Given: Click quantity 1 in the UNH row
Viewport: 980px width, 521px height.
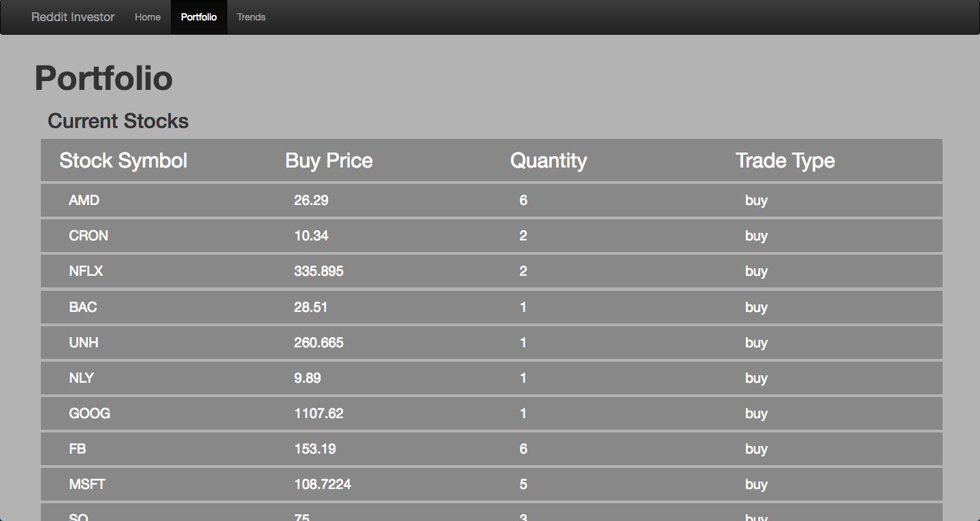Looking at the screenshot, I should (x=523, y=343).
